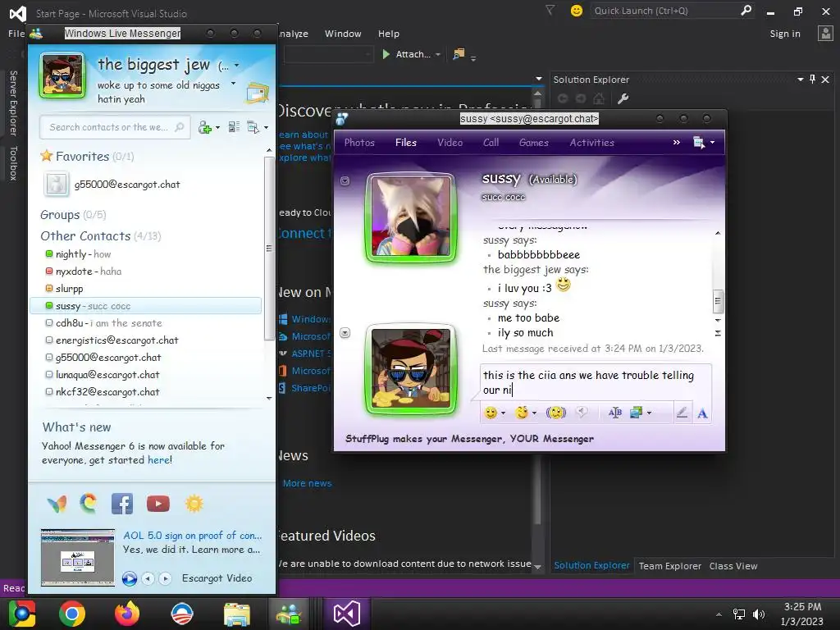The image size is (840, 630).
Task: Expand emoticon picker dropdown arrow
Action: [x=503, y=413]
